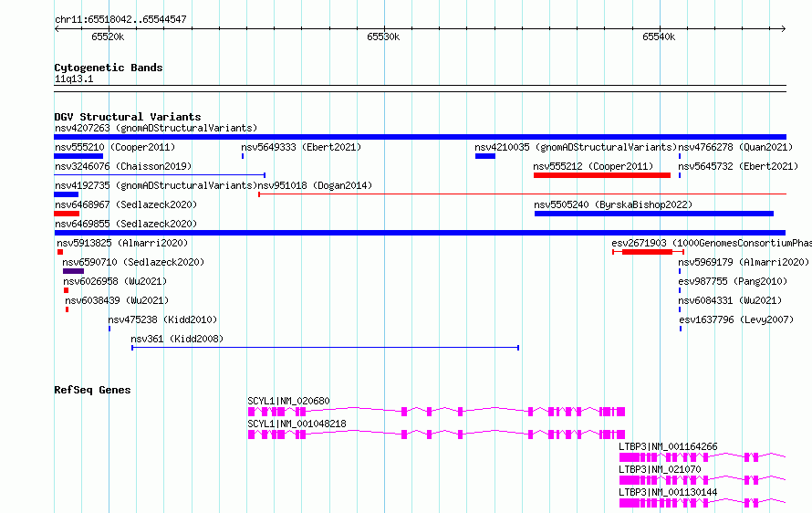Open nsv4766278 (Quan2021) variant label
This screenshot has width=812, height=513.
(735, 147)
